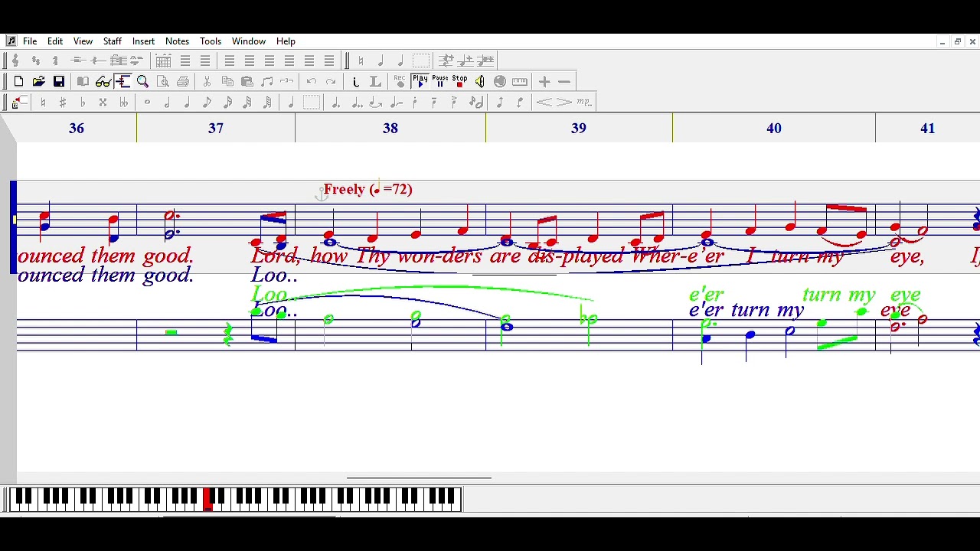Start playback with the Play button
Screen dimensions: 980x551
coord(420,81)
